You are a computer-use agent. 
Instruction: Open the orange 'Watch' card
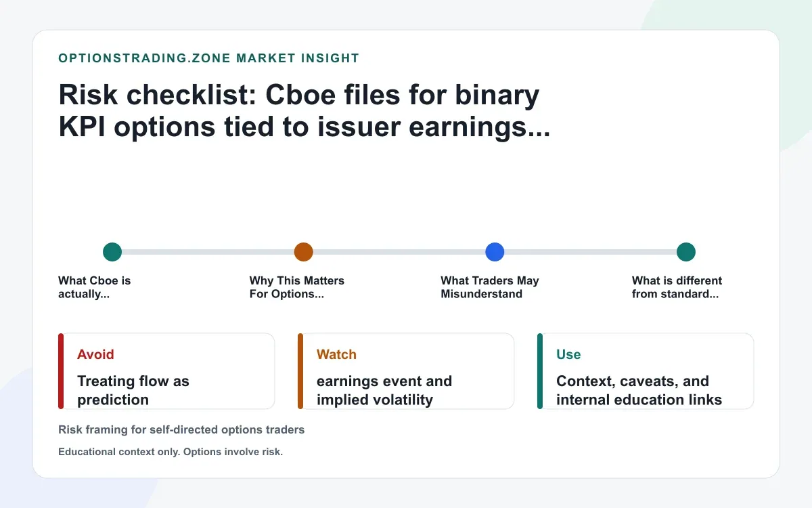406,371
